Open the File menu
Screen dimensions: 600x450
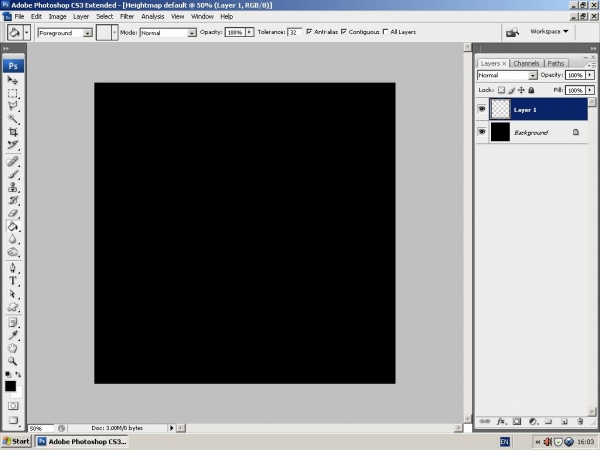(x=19, y=16)
